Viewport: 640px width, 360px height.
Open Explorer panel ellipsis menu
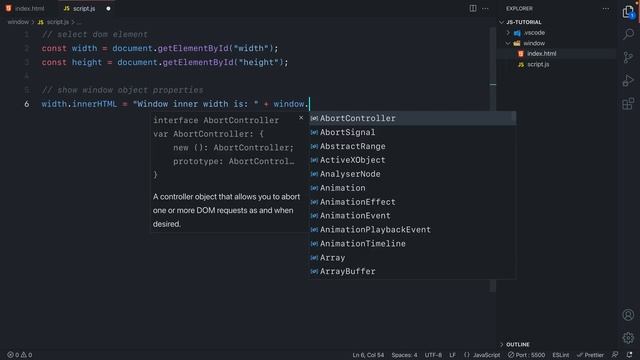tap(606, 8)
